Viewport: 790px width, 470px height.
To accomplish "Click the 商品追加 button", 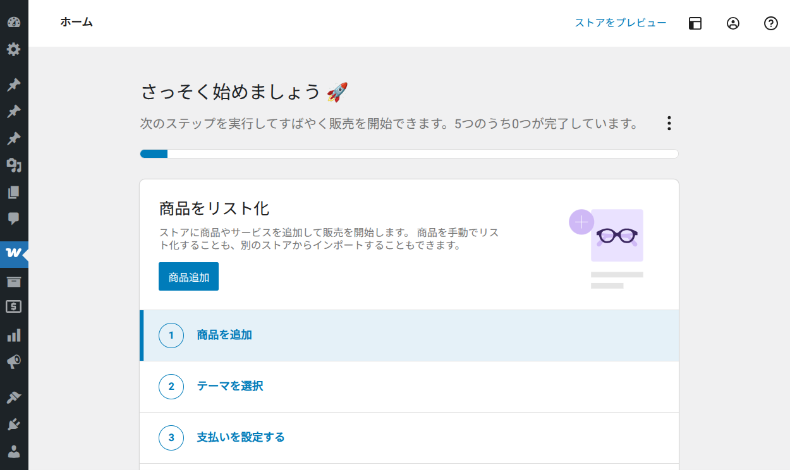I will pos(188,277).
